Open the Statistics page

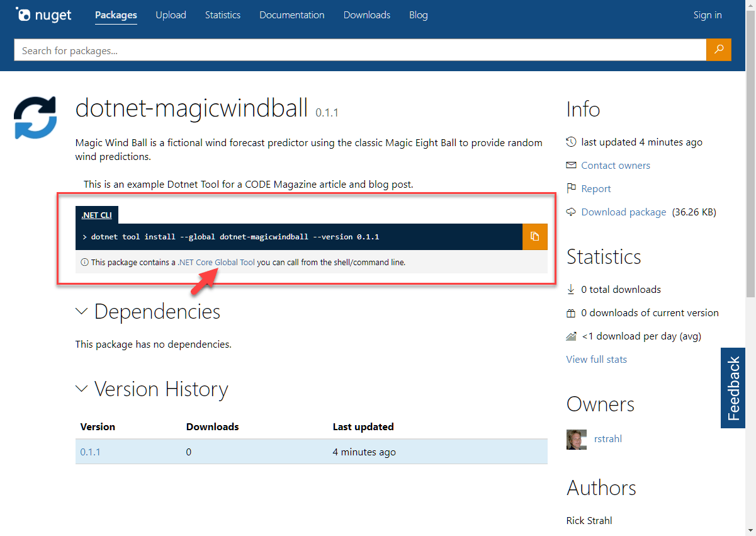coord(223,15)
